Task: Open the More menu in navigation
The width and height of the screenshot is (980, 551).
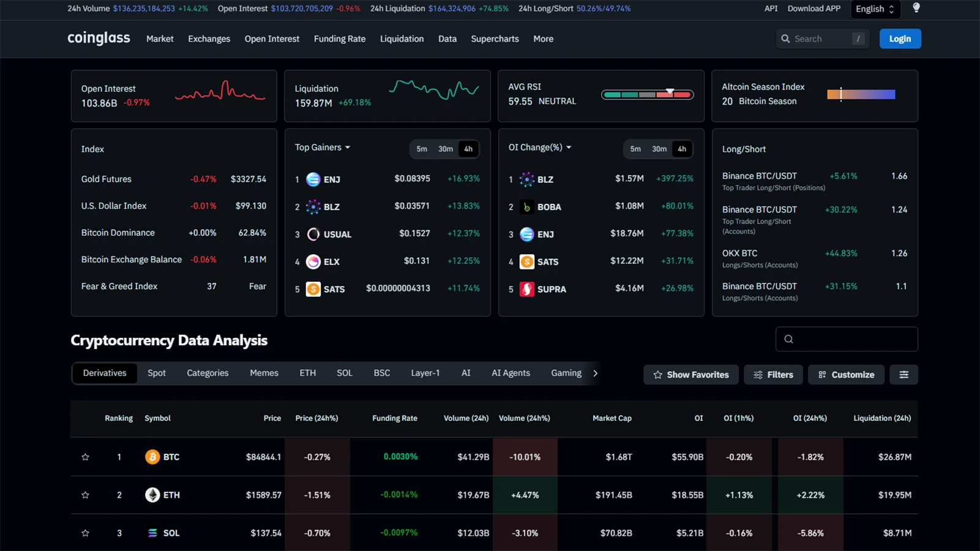Action: point(543,39)
